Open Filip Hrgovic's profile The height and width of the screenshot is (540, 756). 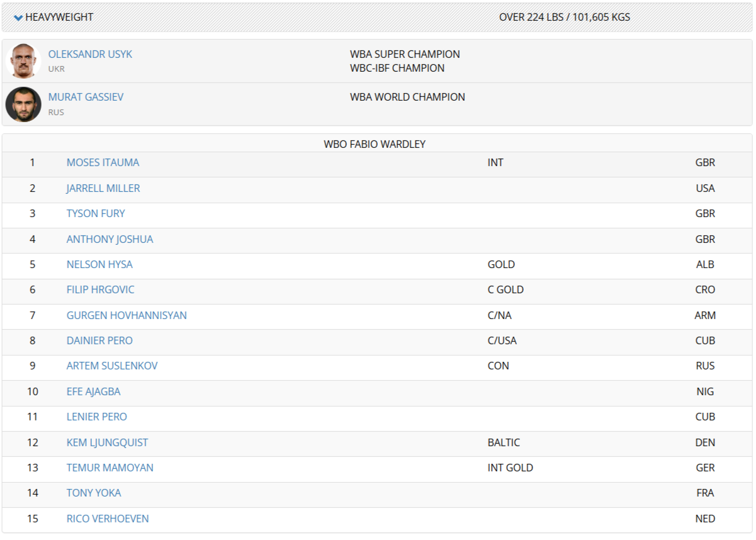pos(100,290)
